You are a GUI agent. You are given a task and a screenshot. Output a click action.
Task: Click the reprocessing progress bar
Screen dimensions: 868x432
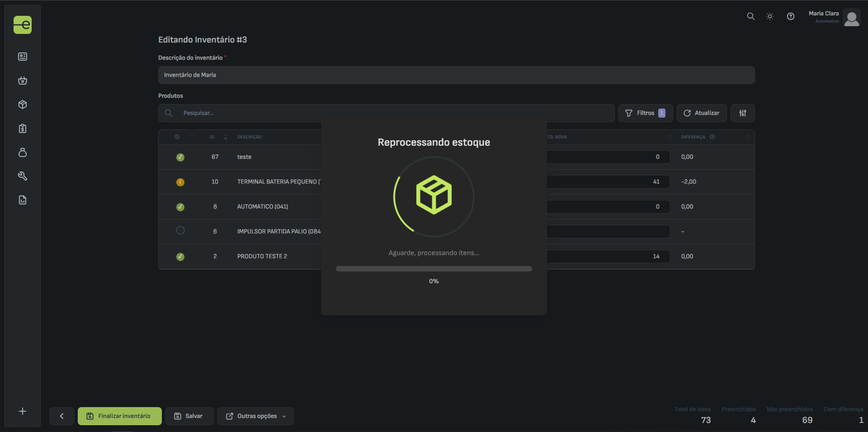pos(434,269)
